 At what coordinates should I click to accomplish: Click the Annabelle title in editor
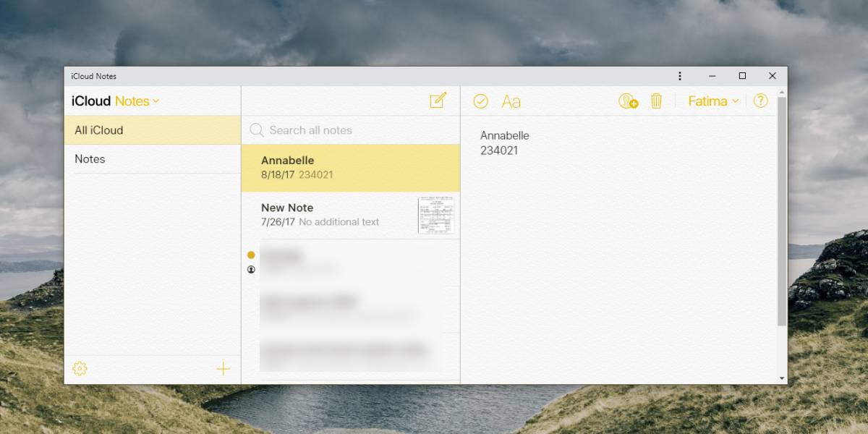[505, 135]
